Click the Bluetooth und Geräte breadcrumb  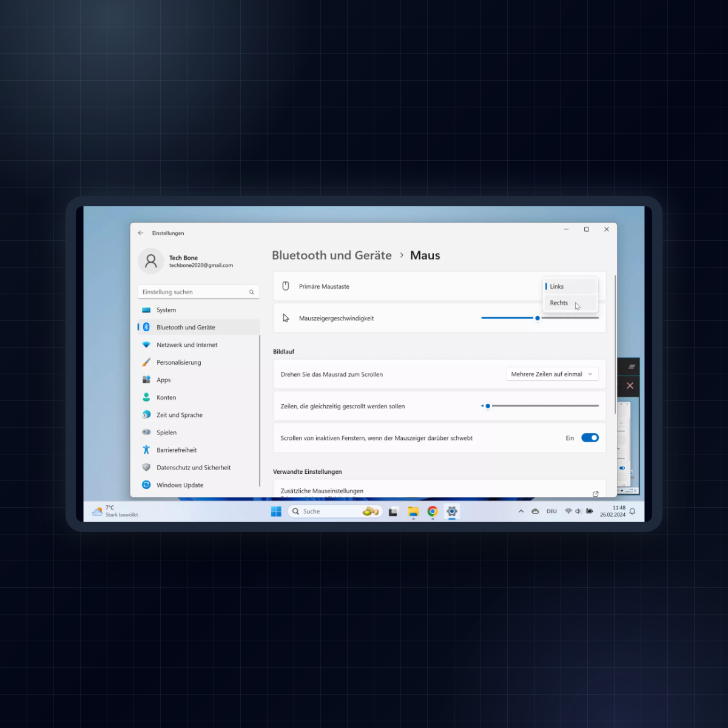[332, 255]
